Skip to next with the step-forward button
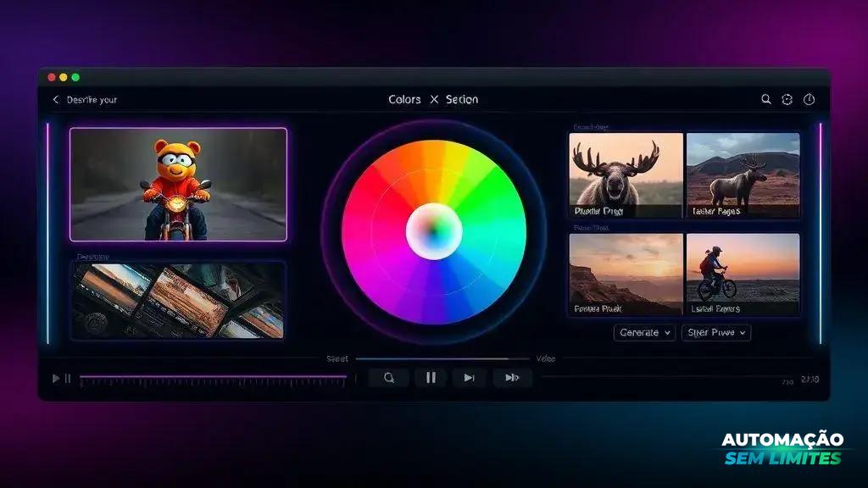 coord(470,378)
